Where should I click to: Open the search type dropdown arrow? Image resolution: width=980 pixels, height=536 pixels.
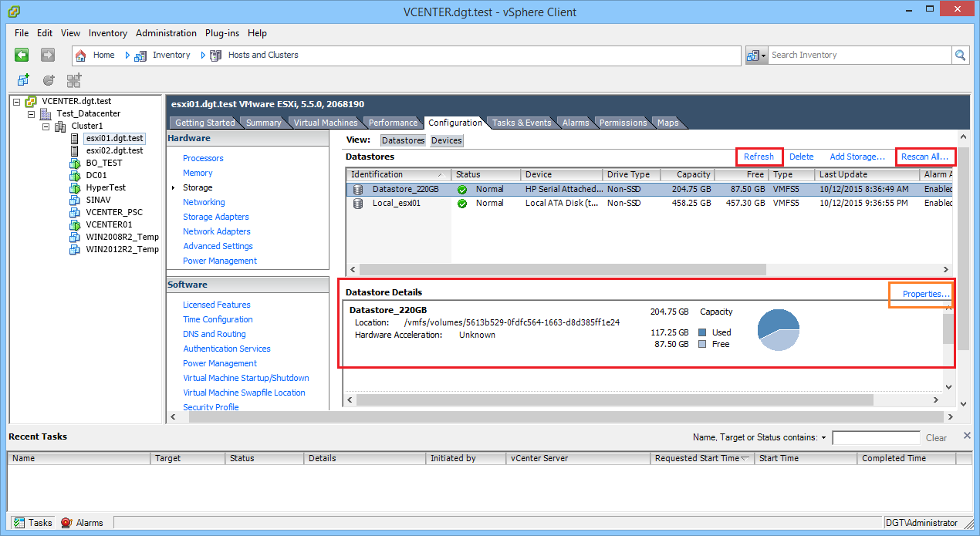pos(764,56)
